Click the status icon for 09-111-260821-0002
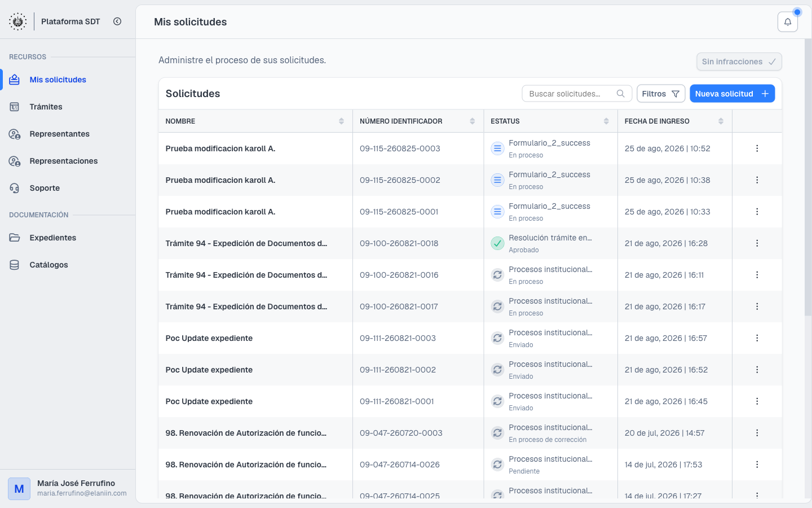The width and height of the screenshot is (812, 508). point(497,370)
